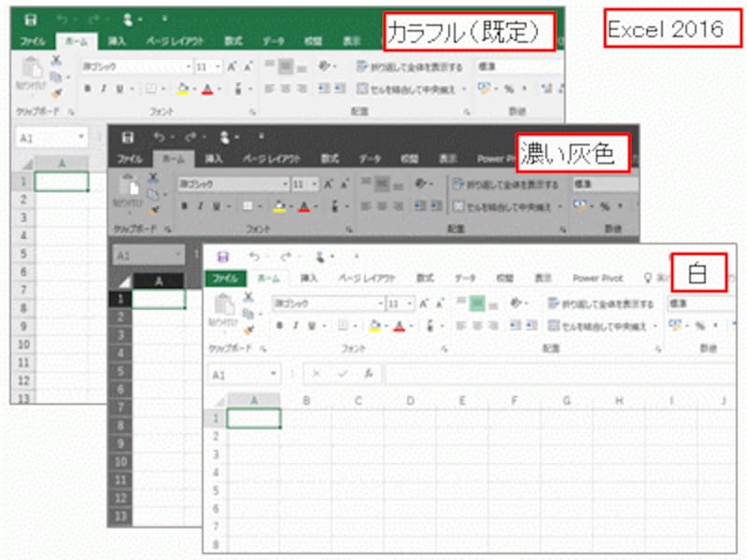Click the Cut scissors in the dark gray window
The width and height of the screenshot is (747, 560).
153,178
